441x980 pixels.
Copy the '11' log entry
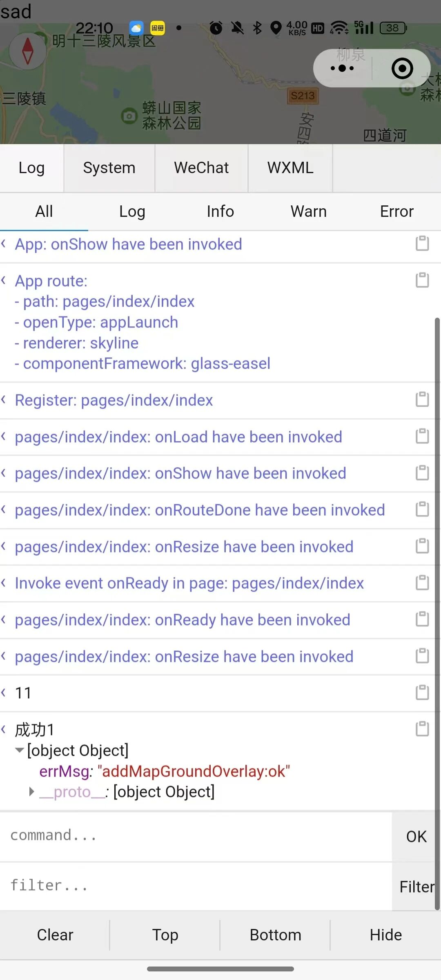tap(422, 693)
